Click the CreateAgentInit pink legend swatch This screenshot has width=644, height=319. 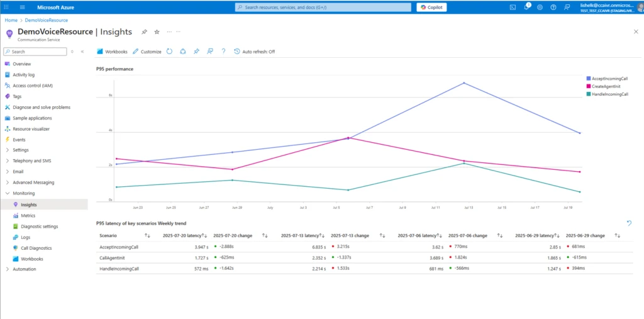coord(588,86)
